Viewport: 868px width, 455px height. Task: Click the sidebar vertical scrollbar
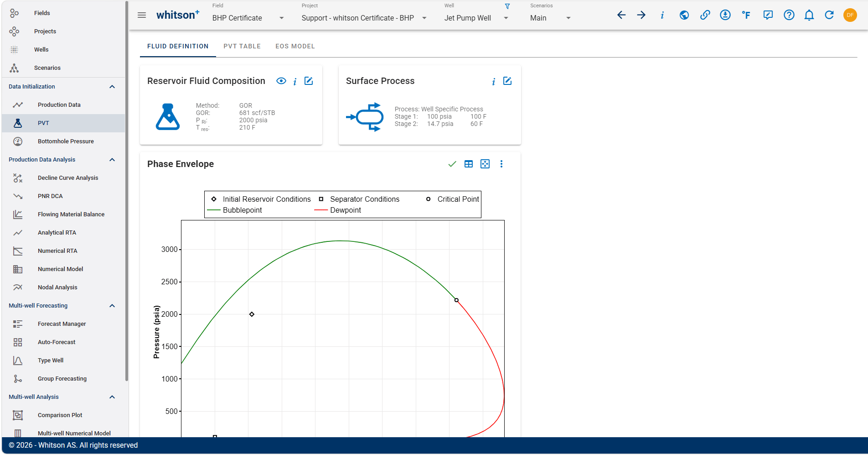(127, 192)
